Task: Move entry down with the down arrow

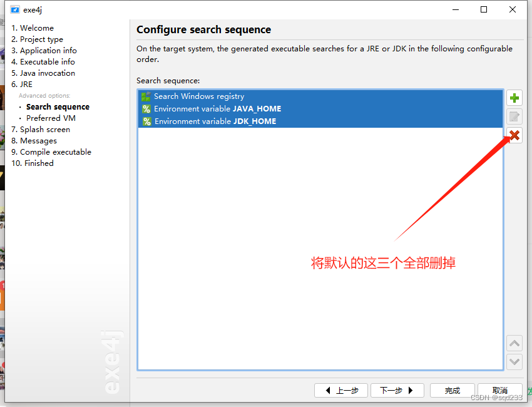Action: point(514,362)
